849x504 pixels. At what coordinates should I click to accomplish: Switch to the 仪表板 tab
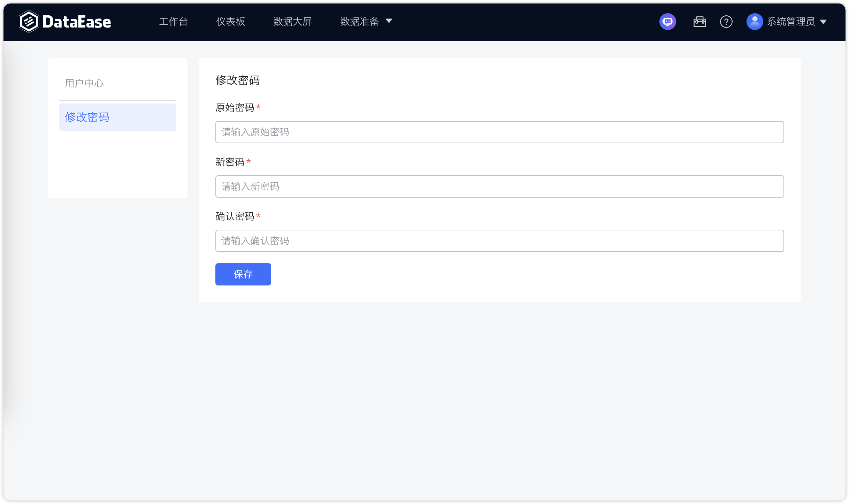click(230, 22)
